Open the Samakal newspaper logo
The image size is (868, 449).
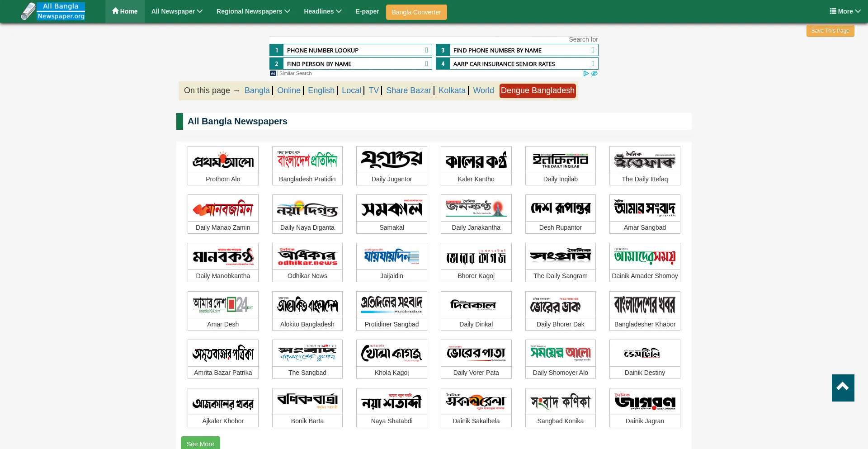point(392,208)
